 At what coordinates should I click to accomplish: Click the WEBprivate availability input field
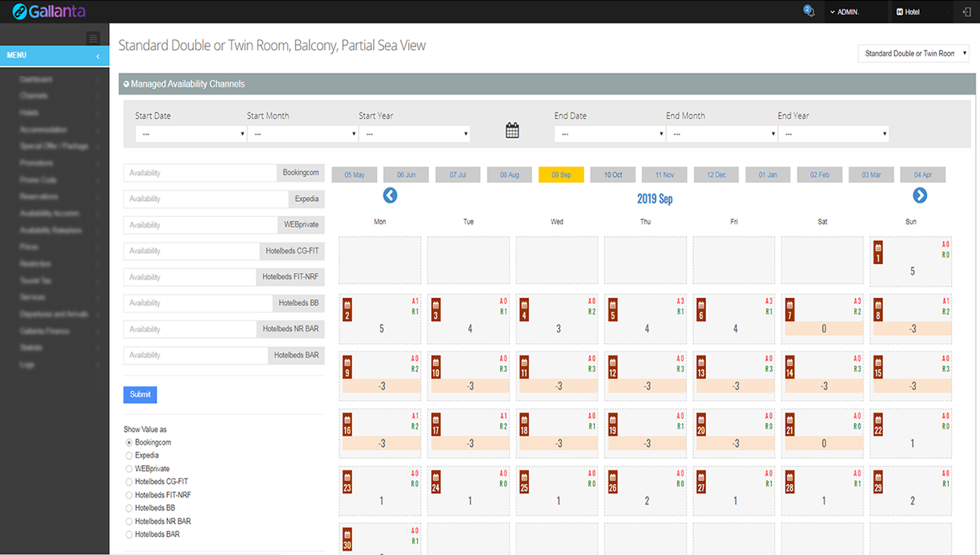coord(200,225)
